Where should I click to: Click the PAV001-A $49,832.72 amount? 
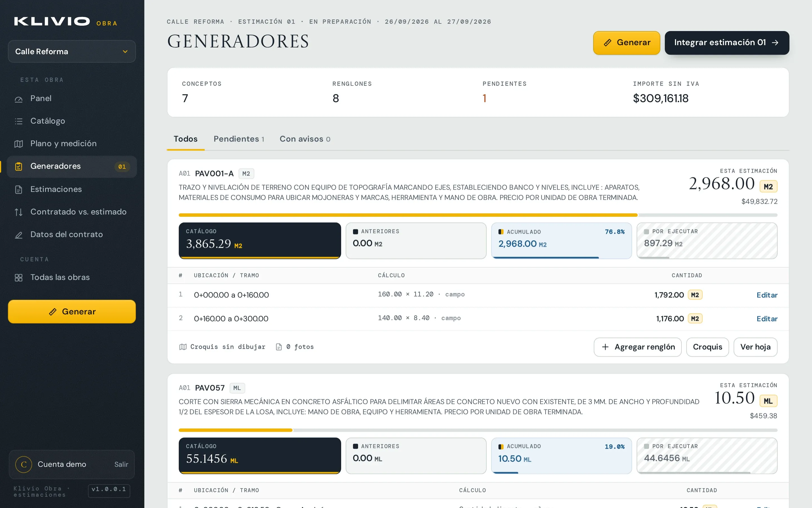pos(759,202)
